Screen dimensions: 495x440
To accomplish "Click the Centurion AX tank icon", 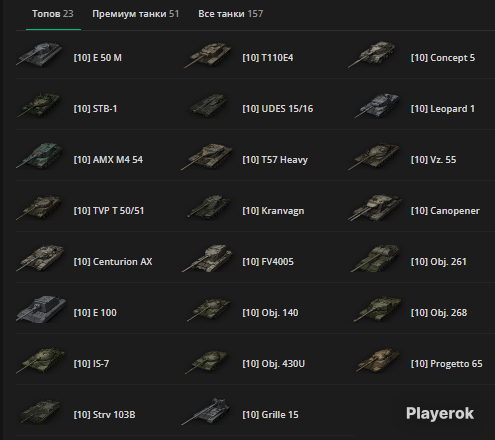I will pos(40,258).
